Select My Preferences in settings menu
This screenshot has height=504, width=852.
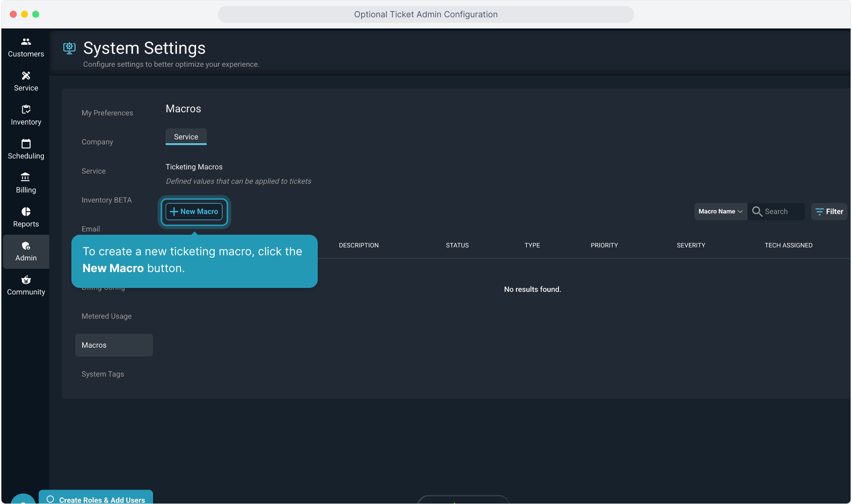click(107, 113)
